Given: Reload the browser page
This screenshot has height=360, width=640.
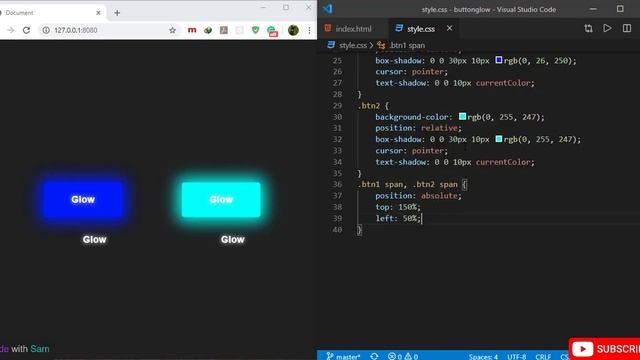Looking at the screenshot, I should [x=27, y=30].
